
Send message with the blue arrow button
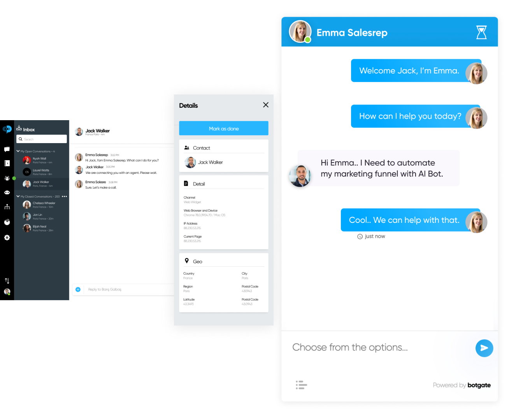click(x=484, y=348)
